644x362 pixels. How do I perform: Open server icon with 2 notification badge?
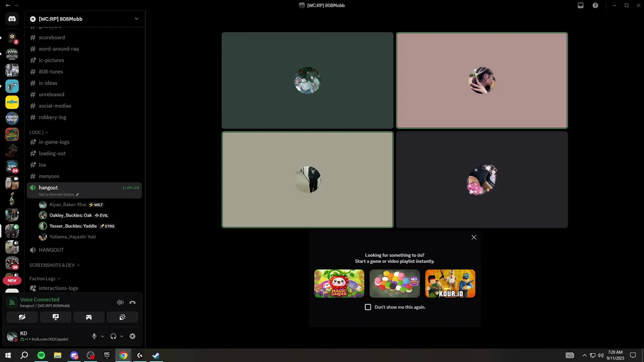click(12, 38)
